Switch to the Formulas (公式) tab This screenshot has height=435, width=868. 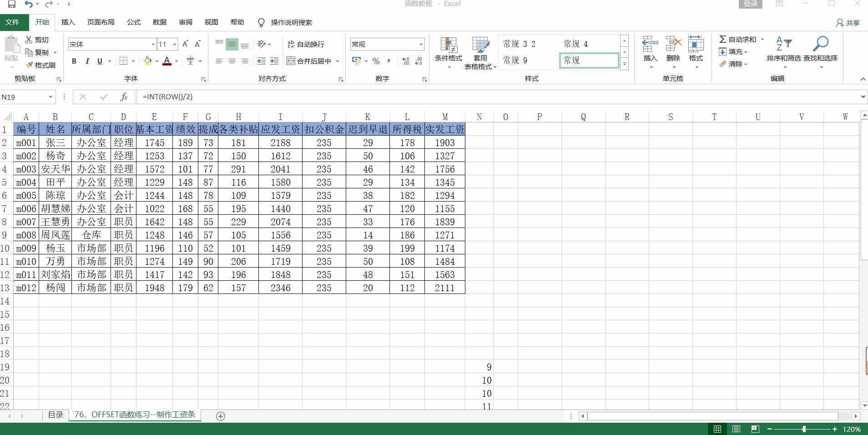click(x=134, y=22)
